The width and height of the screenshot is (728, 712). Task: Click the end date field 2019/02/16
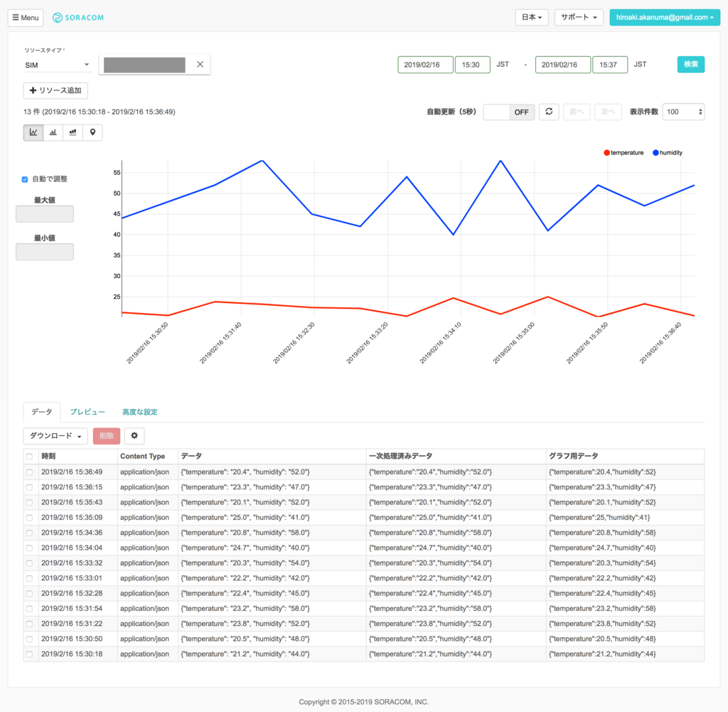click(x=563, y=65)
